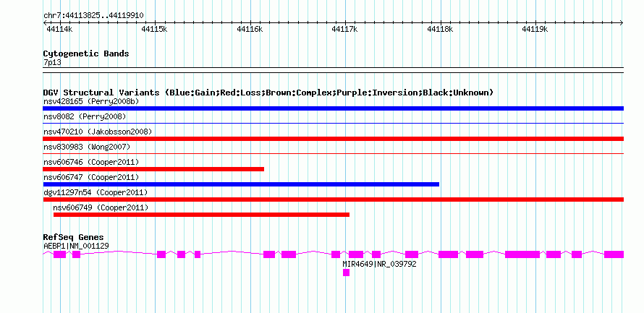Select the blue nsv606747 gain bar
This screenshot has width=644, height=313.
(x=241, y=184)
